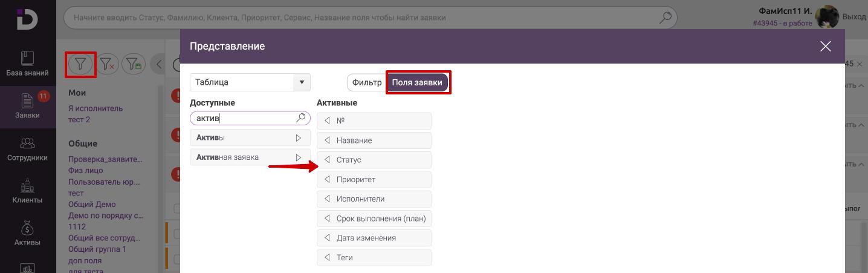The width and height of the screenshot is (868, 273).
Task: Open the Таблица view type dropdown
Action: coord(302,82)
